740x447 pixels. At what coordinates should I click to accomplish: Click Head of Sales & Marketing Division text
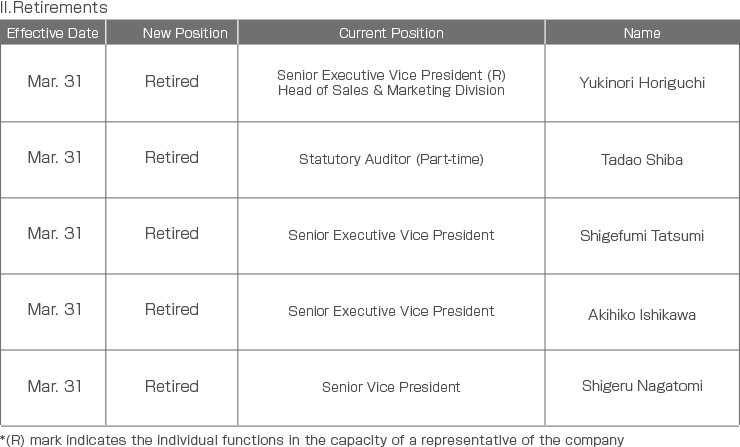click(391, 90)
